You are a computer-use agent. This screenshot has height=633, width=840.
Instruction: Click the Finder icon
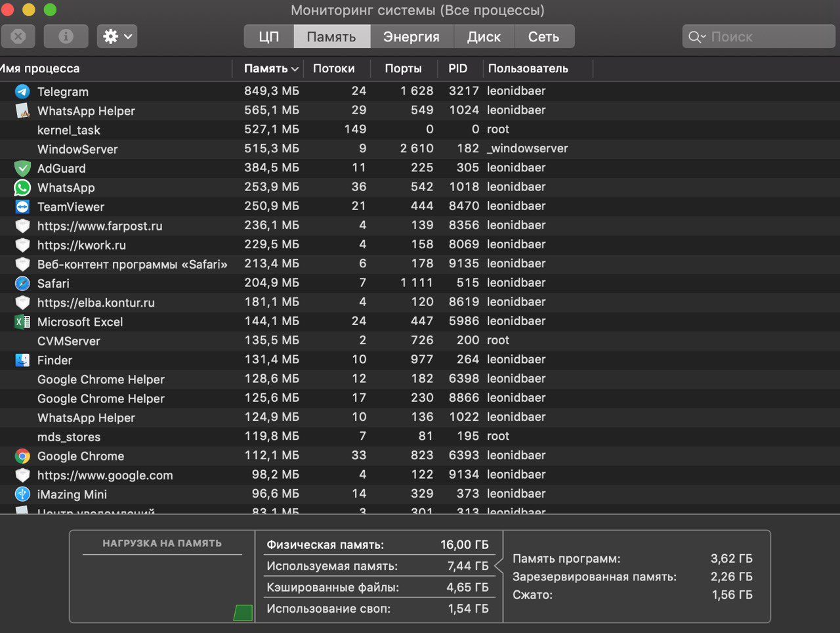coord(22,360)
